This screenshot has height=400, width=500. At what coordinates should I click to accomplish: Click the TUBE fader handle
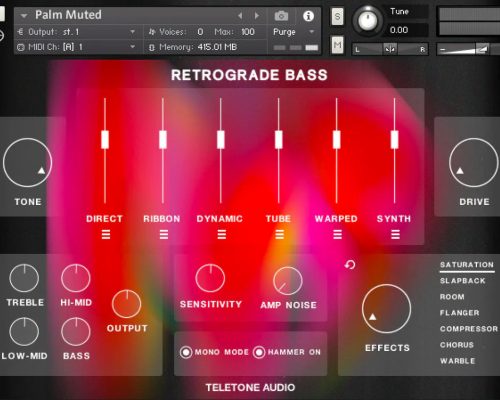(279, 139)
